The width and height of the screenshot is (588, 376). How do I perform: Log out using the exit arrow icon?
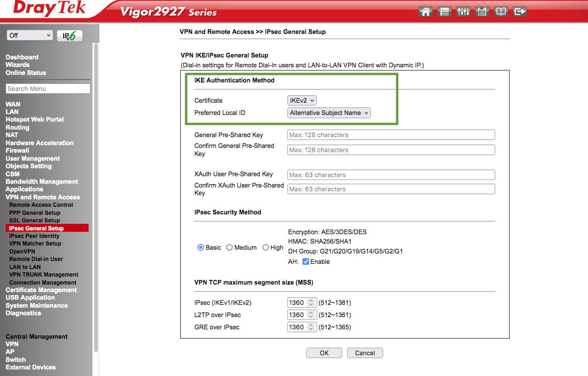(x=520, y=11)
